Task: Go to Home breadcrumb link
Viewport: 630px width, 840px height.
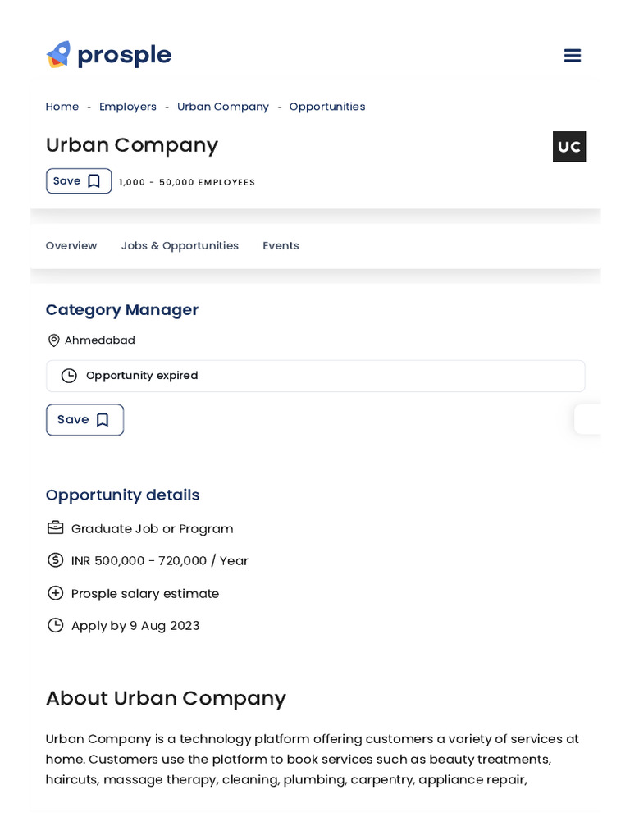Action: 62,107
